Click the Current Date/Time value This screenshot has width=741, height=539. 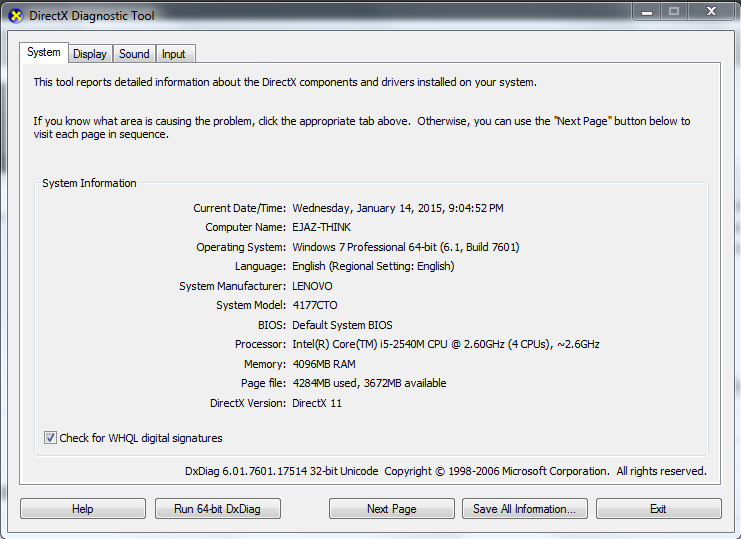398,208
